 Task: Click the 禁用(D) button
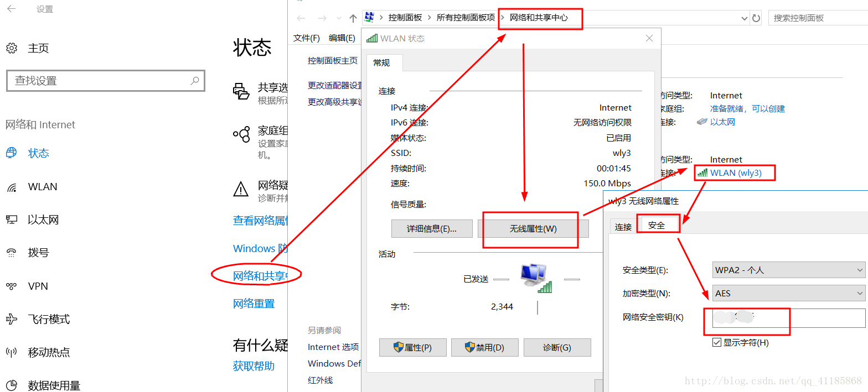click(485, 348)
